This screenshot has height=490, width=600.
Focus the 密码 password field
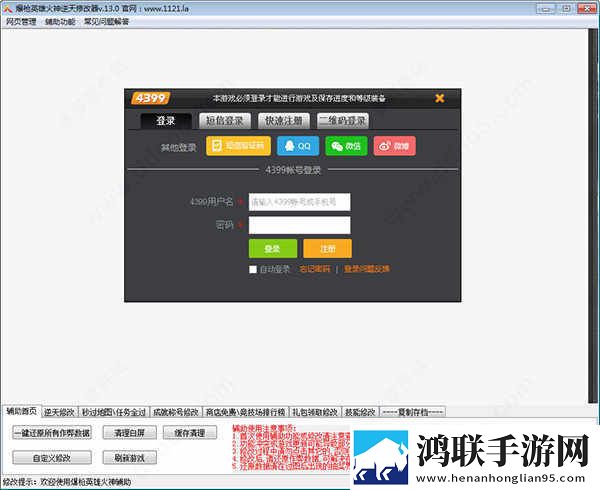(x=300, y=225)
